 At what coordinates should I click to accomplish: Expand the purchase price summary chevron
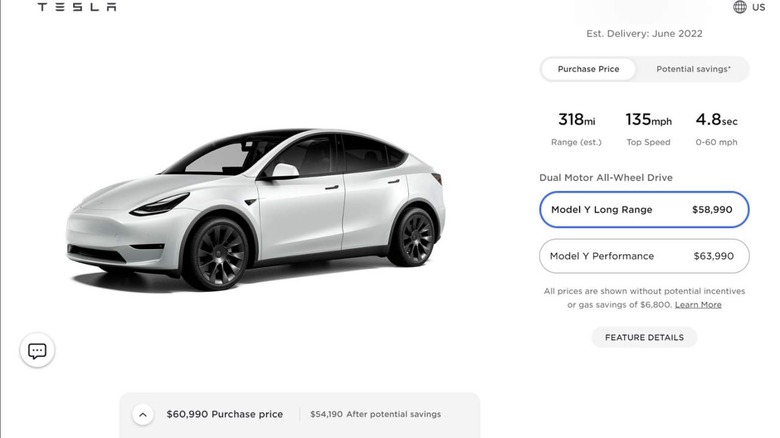click(142, 414)
